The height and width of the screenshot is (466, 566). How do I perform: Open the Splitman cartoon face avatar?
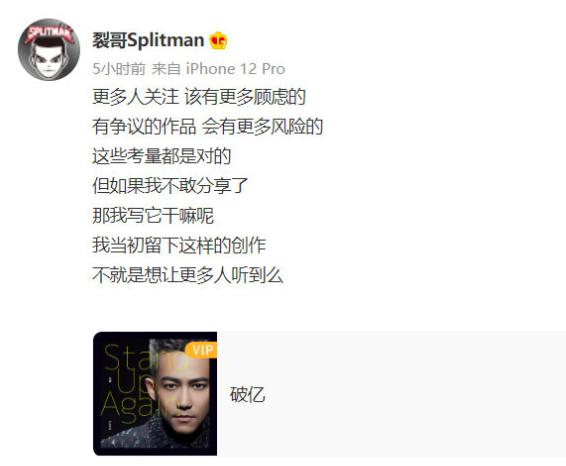pos(49,49)
